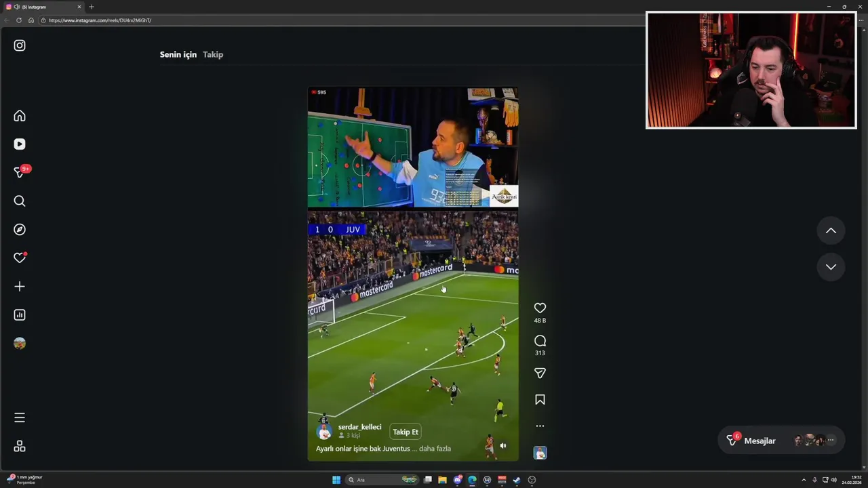Play or pause the reel video
Image resolution: width=868 pixels, height=488 pixels.
point(413,274)
